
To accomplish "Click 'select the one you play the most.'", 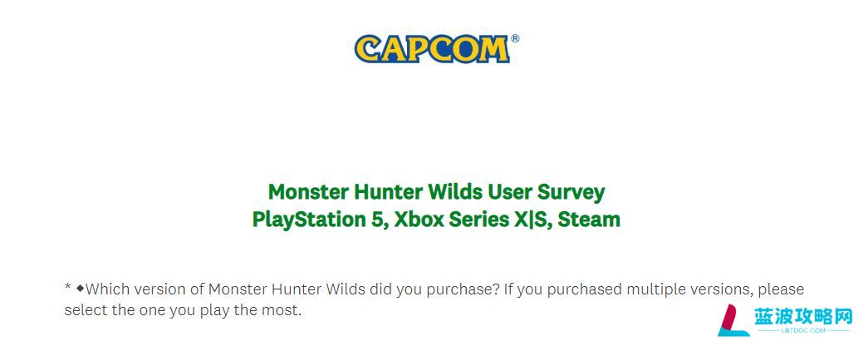I will pyautogui.click(x=184, y=310).
